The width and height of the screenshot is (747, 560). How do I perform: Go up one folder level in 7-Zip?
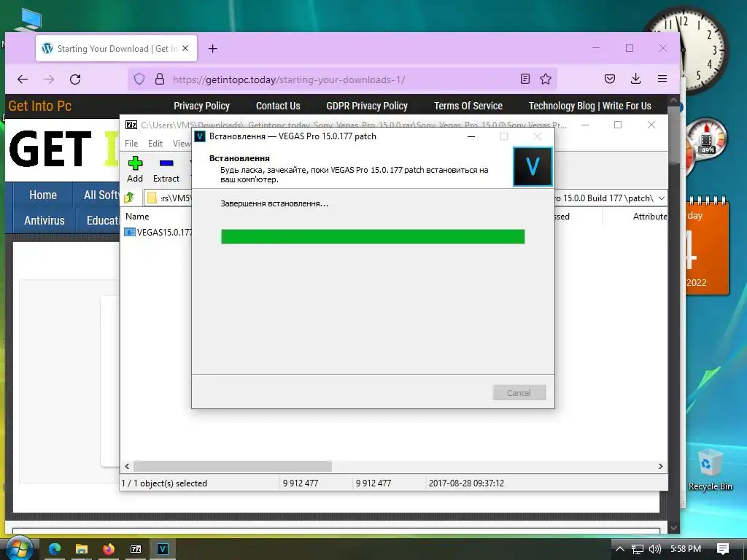[x=129, y=198]
